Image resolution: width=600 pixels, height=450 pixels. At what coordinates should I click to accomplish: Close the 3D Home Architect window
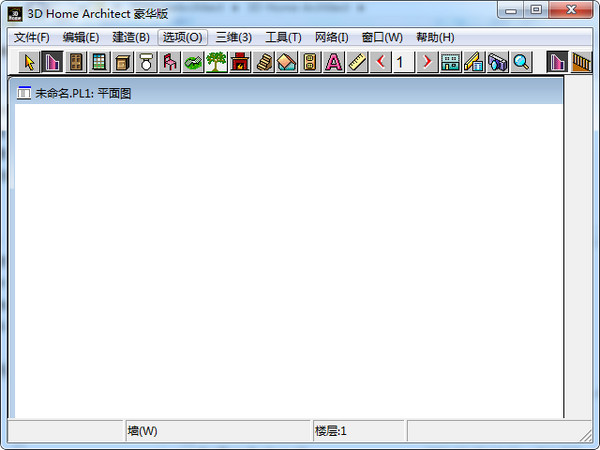pyautogui.click(x=571, y=10)
